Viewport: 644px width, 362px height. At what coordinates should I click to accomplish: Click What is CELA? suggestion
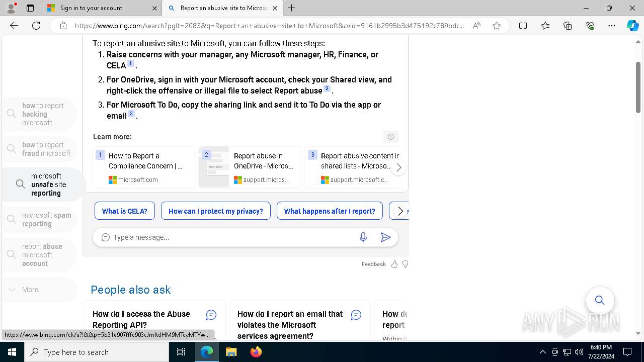click(124, 211)
